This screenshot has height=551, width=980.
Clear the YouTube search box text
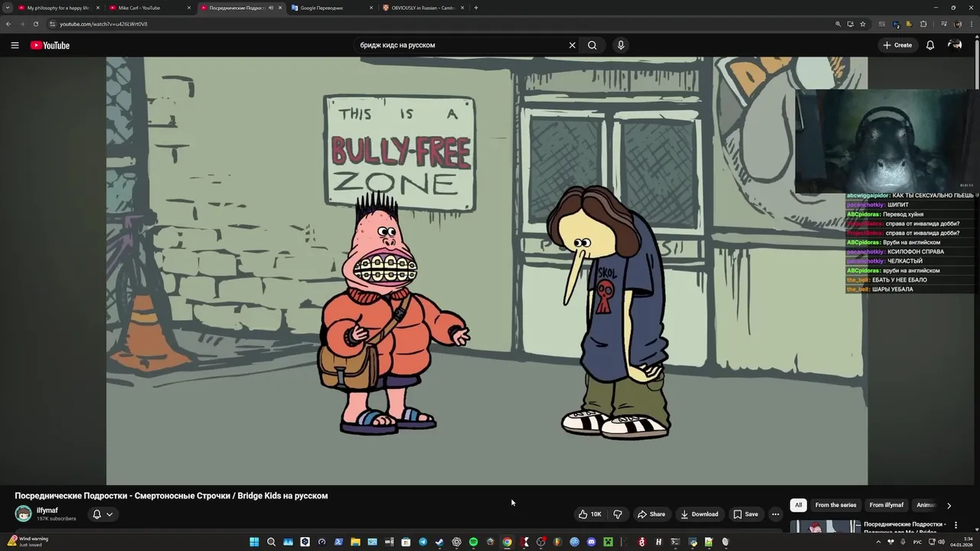(572, 45)
